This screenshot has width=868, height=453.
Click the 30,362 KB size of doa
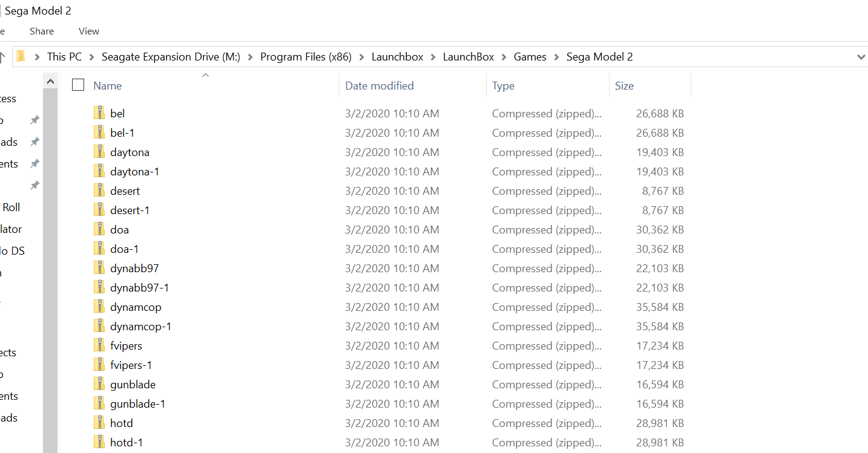click(660, 230)
